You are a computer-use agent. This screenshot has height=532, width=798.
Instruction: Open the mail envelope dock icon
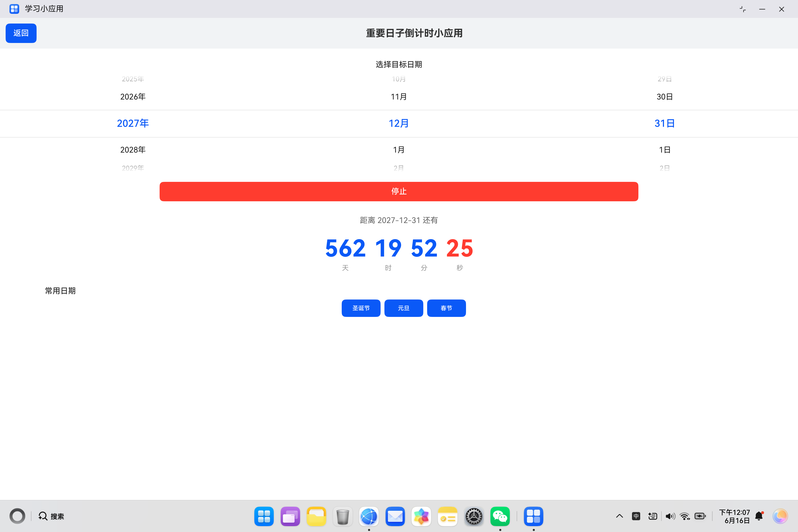point(395,516)
